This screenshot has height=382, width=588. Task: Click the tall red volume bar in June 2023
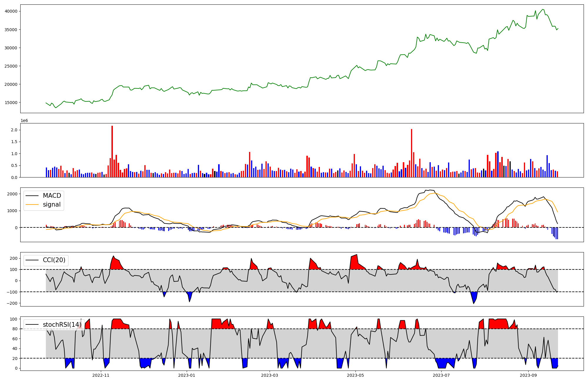pyautogui.click(x=412, y=153)
